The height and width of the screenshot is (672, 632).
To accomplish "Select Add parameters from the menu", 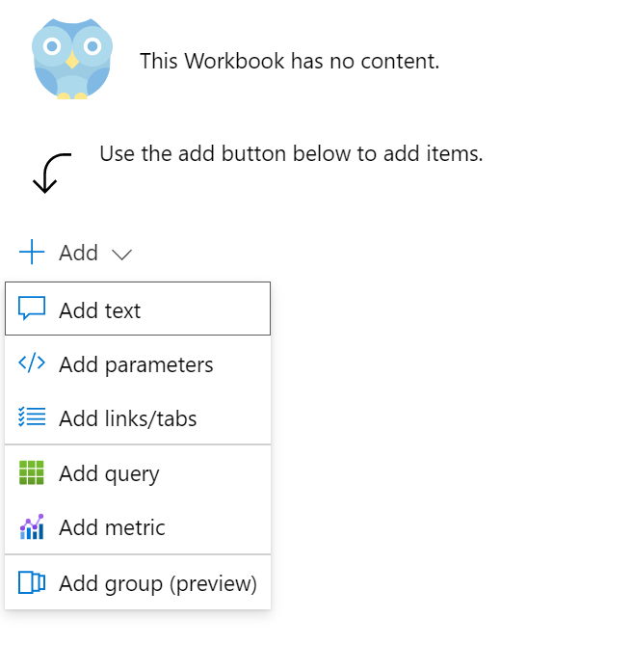I will [x=136, y=364].
